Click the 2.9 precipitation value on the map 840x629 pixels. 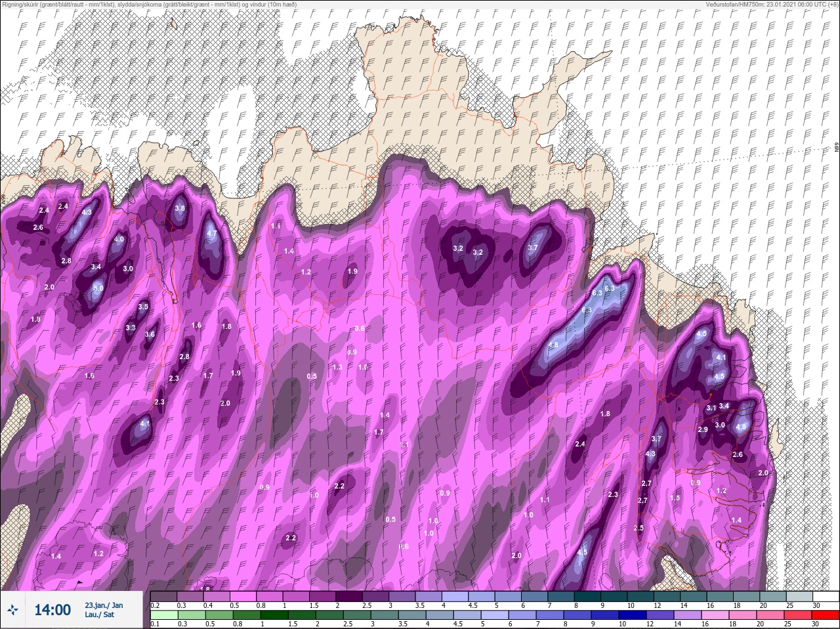(x=702, y=429)
